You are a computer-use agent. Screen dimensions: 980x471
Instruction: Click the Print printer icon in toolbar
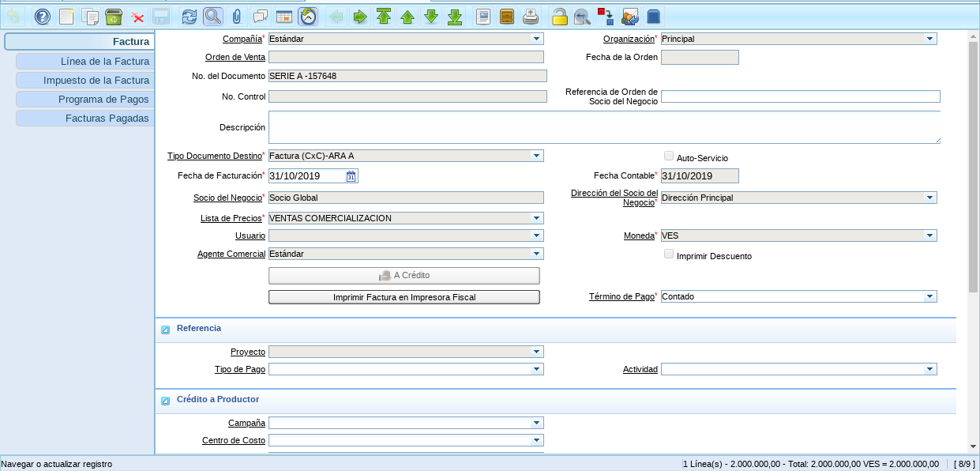point(531,17)
